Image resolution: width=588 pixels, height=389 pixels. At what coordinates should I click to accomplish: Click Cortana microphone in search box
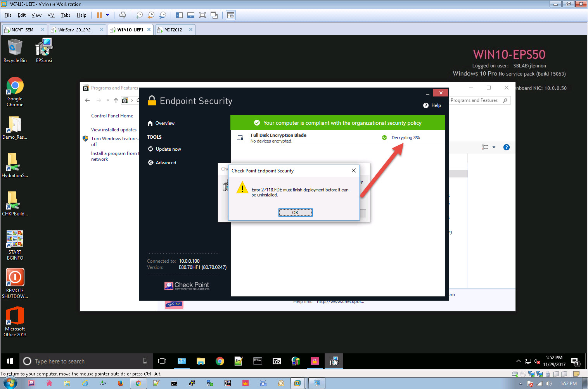coord(145,361)
